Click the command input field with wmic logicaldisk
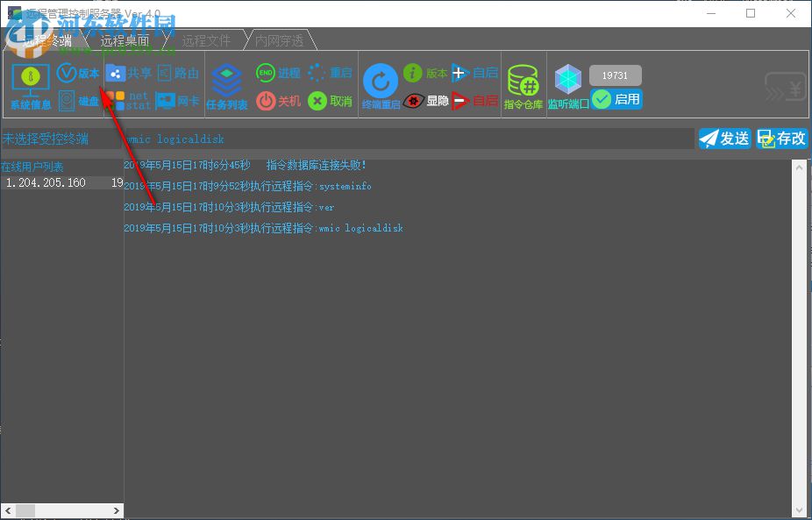The width and height of the screenshot is (812, 520). tap(409, 139)
